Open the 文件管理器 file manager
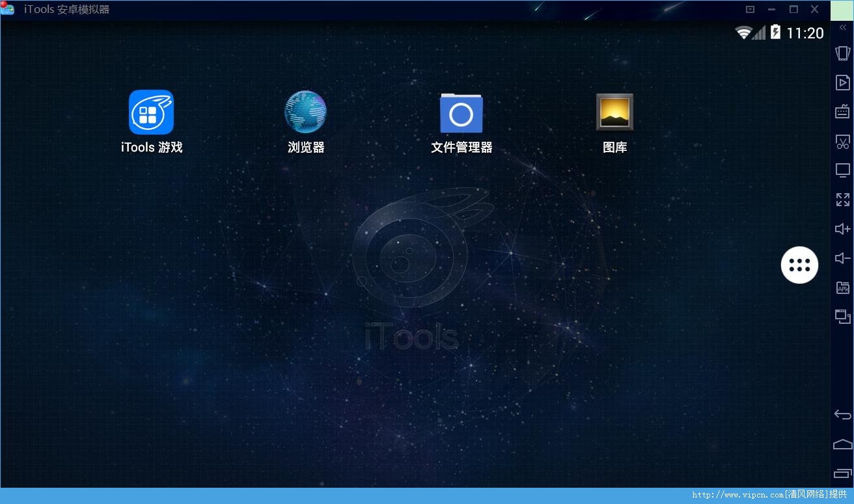This screenshot has height=504, width=854. tap(461, 113)
